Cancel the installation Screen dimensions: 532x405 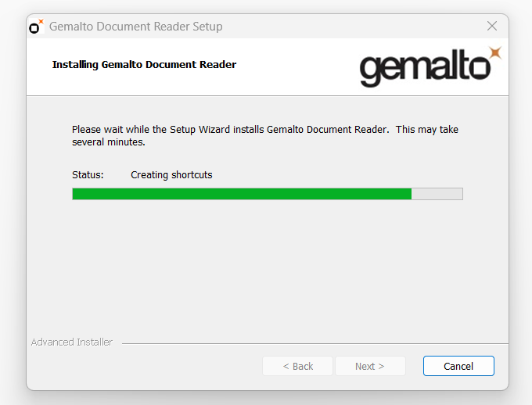(x=458, y=366)
